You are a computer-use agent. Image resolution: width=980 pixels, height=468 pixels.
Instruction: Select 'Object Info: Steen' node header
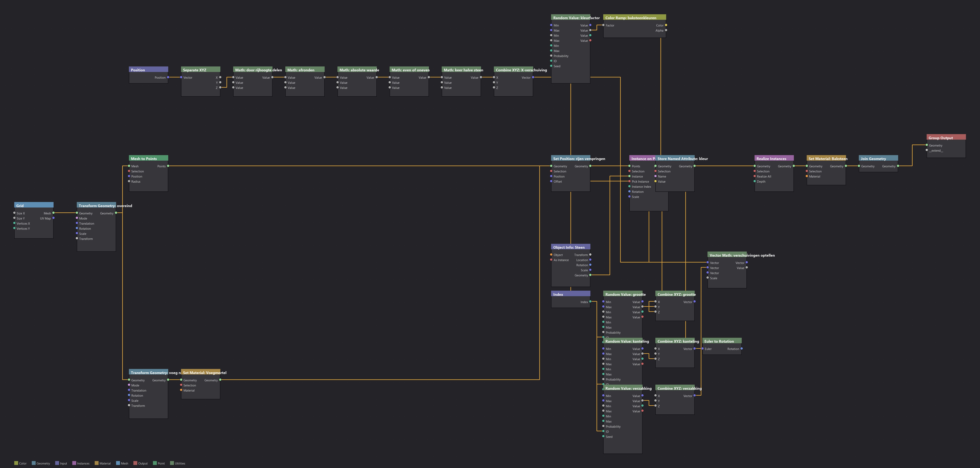click(571, 247)
